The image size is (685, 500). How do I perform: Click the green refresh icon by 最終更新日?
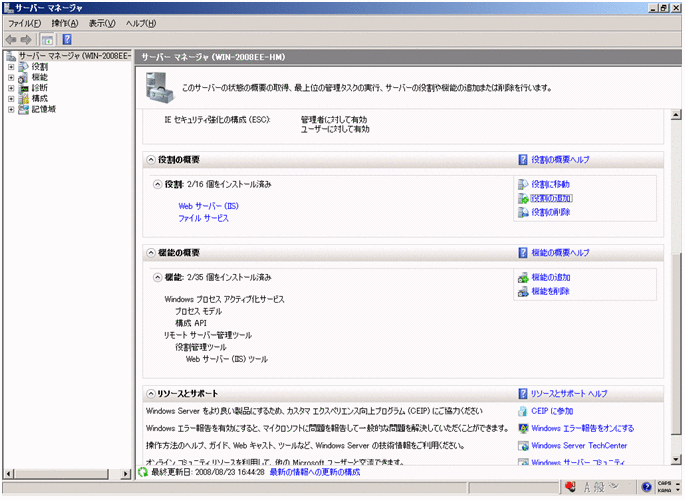pos(143,472)
